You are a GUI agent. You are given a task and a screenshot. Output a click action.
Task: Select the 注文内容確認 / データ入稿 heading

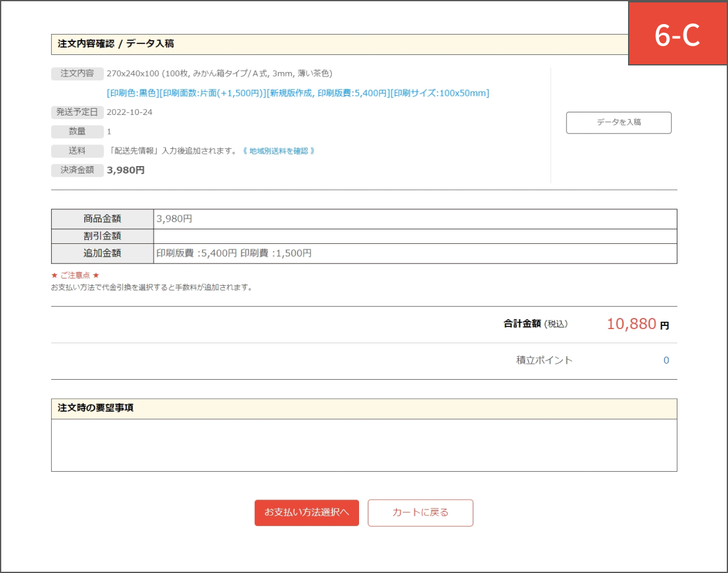[x=115, y=44]
